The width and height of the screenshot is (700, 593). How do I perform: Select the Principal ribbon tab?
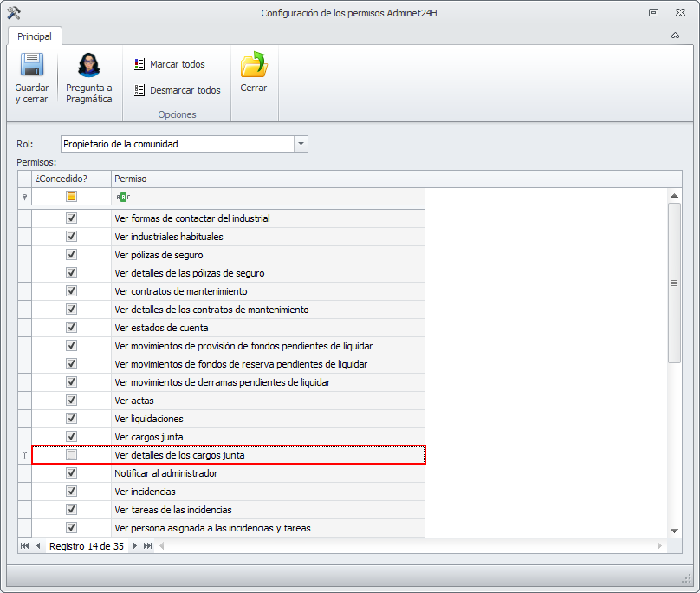35,36
